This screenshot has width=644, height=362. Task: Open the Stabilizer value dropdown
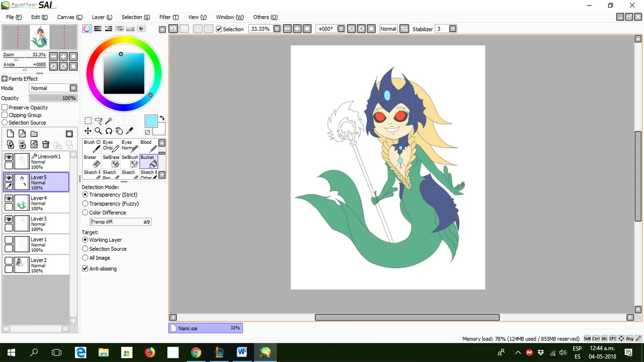point(453,29)
